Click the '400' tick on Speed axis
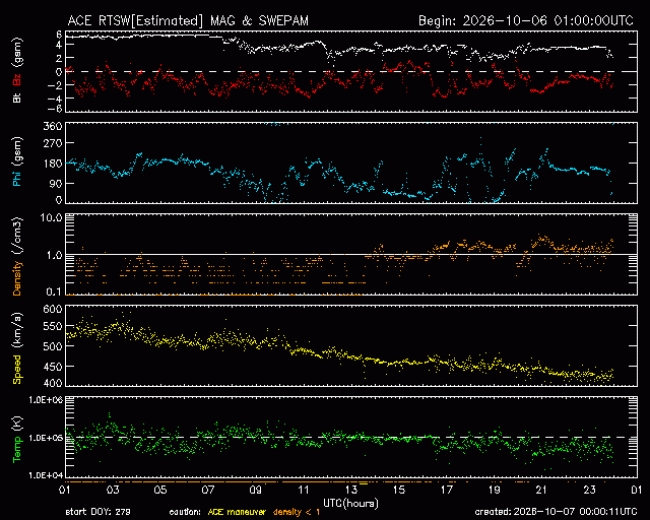The width and height of the screenshot is (650, 520). (x=53, y=383)
